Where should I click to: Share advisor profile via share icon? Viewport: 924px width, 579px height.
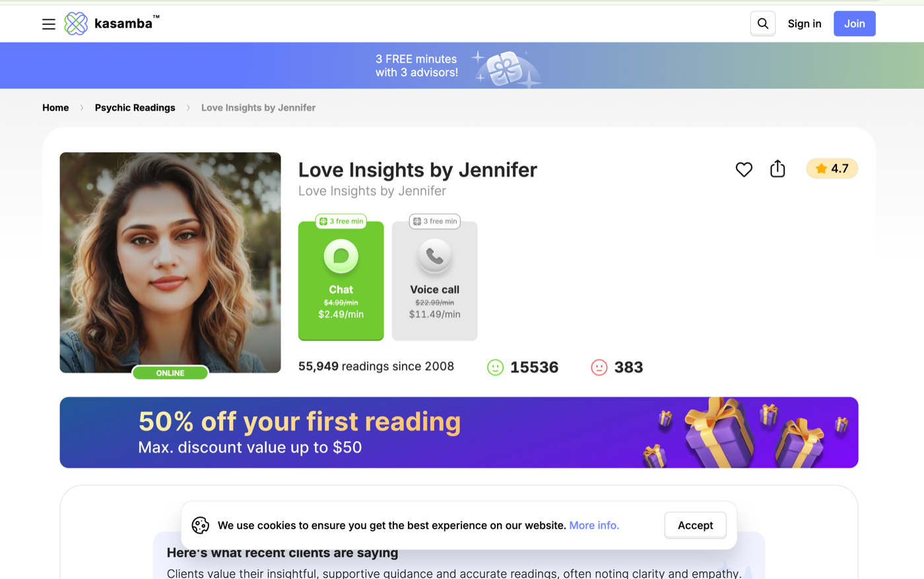[x=777, y=169]
